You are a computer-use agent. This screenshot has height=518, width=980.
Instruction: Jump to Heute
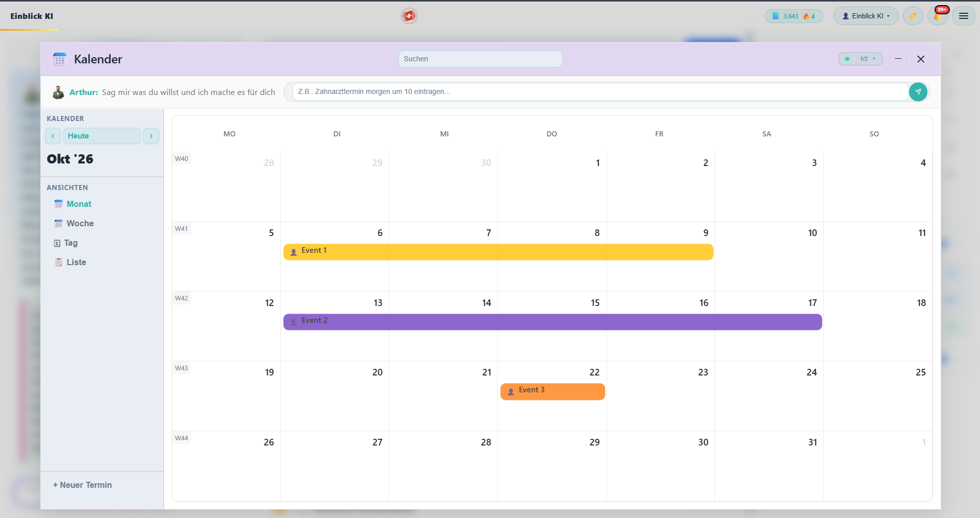click(102, 136)
